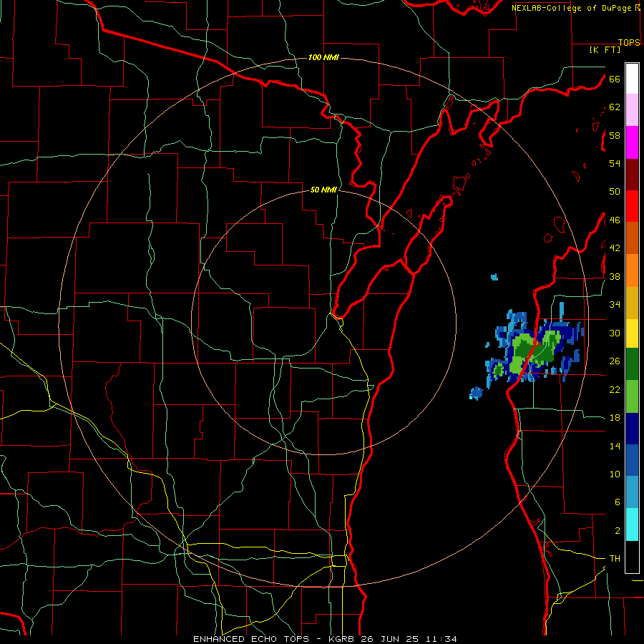Image resolution: width=644 pixels, height=644 pixels.
Task: Click the legend value 62
Action: coord(615,107)
